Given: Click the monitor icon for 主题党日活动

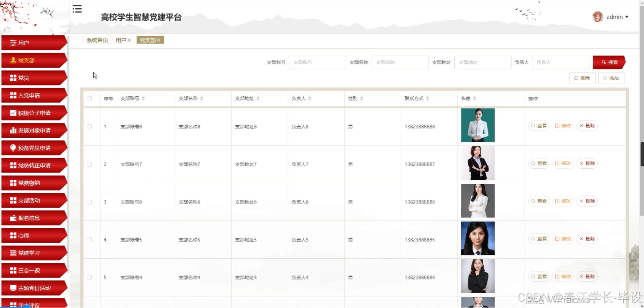Looking at the screenshot, I should [13, 288].
